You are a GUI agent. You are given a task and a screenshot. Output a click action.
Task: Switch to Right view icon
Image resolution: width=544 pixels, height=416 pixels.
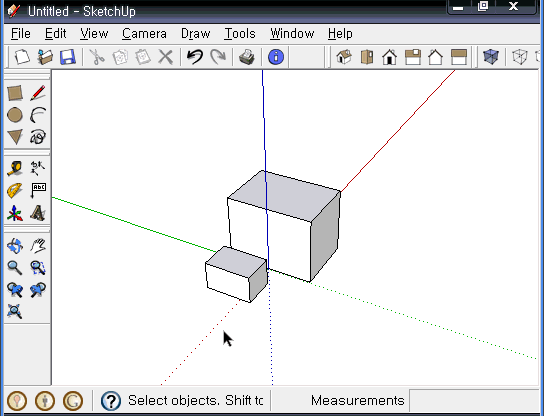coord(413,57)
